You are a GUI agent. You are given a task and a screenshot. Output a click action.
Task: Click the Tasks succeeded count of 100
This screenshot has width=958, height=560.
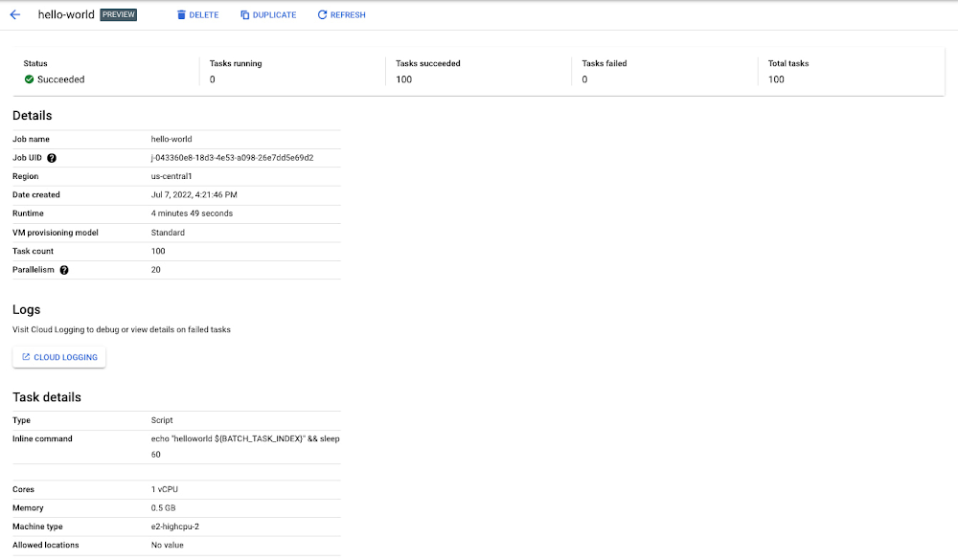pos(403,79)
